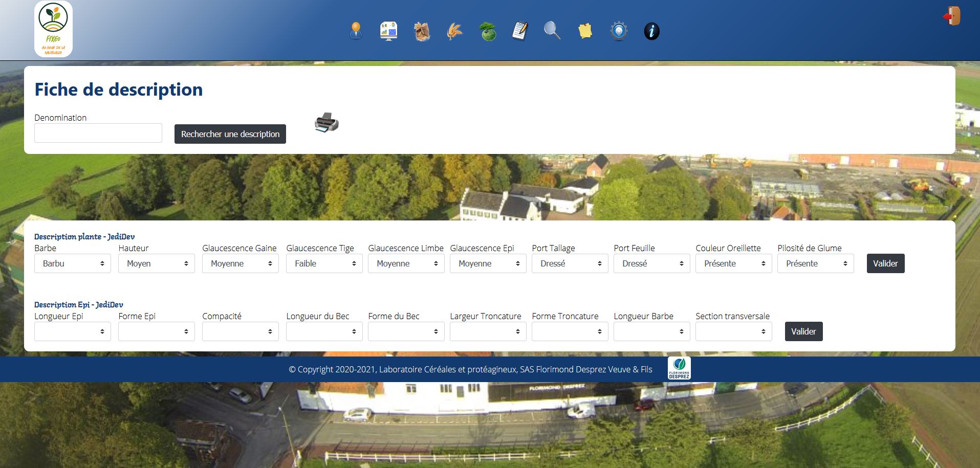Open the notepad with pencil icon

click(x=520, y=31)
